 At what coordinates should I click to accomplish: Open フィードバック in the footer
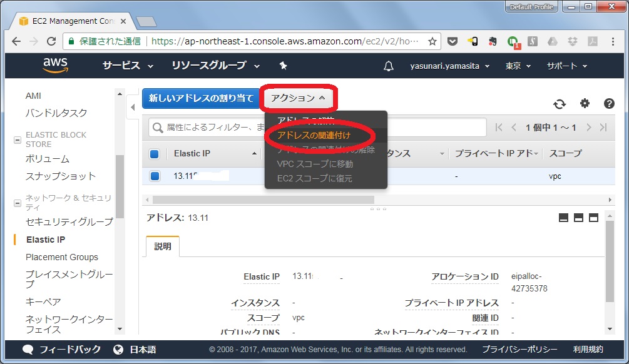point(70,350)
